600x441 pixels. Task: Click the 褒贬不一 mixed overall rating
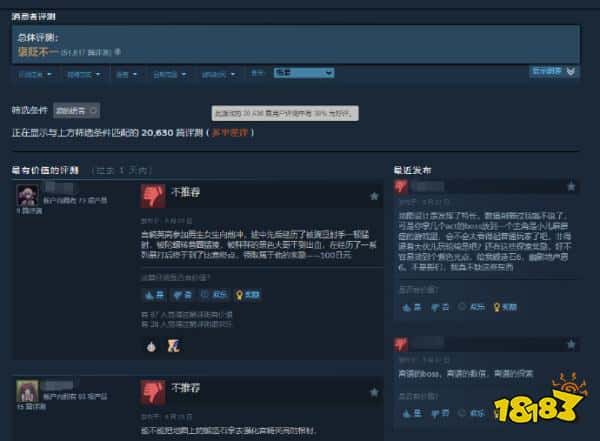pos(38,51)
